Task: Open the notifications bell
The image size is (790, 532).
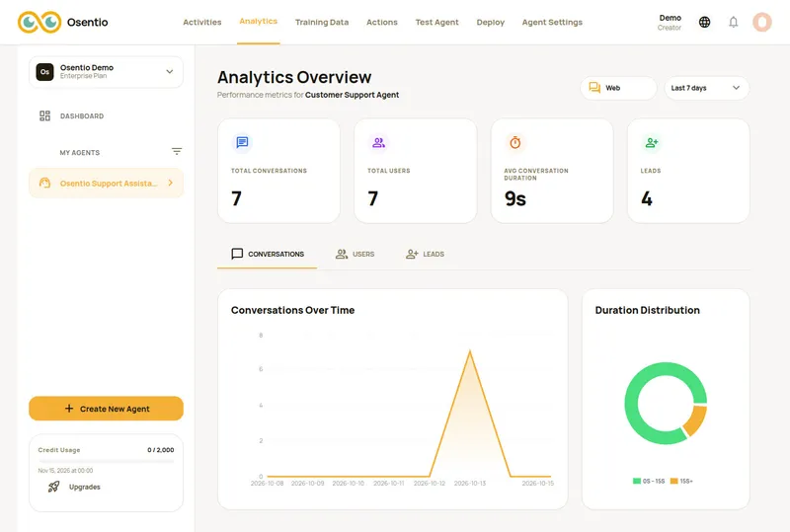Action: click(x=733, y=22)
